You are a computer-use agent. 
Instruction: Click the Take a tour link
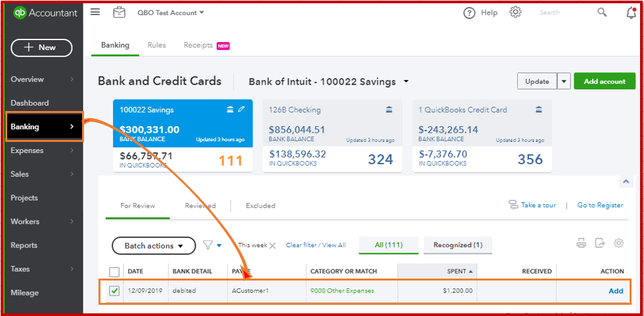(538, 205)
